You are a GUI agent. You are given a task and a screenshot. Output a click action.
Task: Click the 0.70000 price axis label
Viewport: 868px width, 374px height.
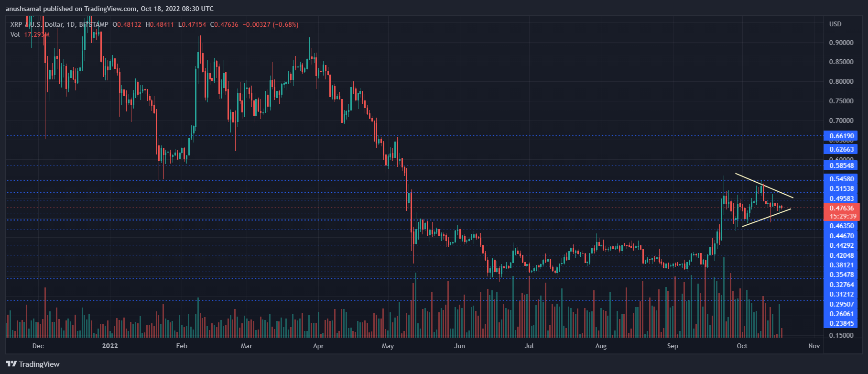click(841, 121)
